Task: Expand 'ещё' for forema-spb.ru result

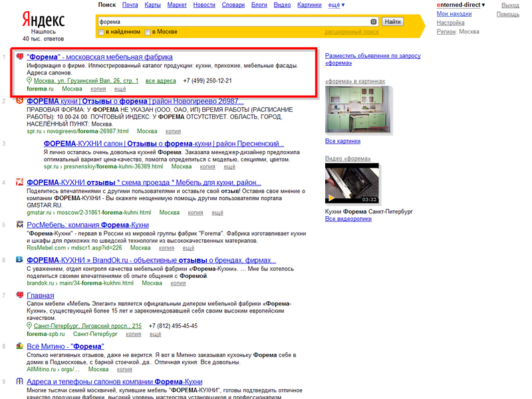Action: pos(156,334)
